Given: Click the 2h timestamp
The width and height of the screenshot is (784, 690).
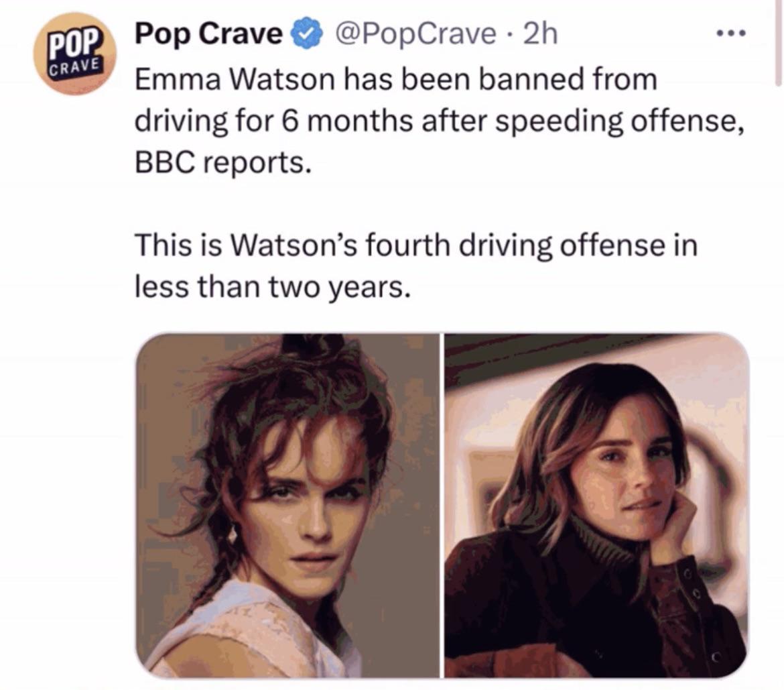Looking at the screenshot, I should click(x=540, y=34).
